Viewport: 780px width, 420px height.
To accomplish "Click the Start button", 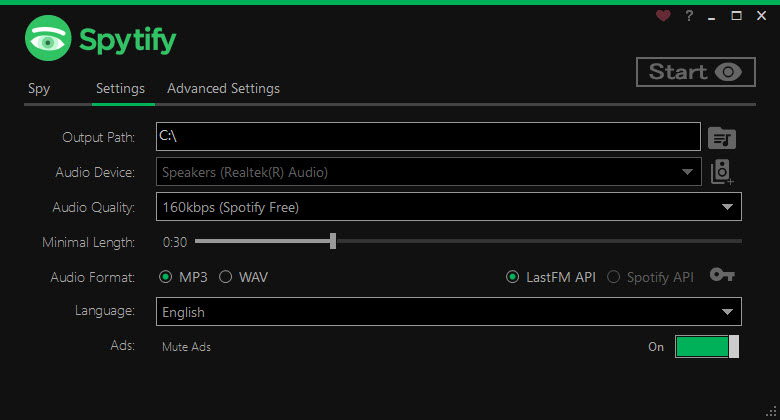I will 696,72.
